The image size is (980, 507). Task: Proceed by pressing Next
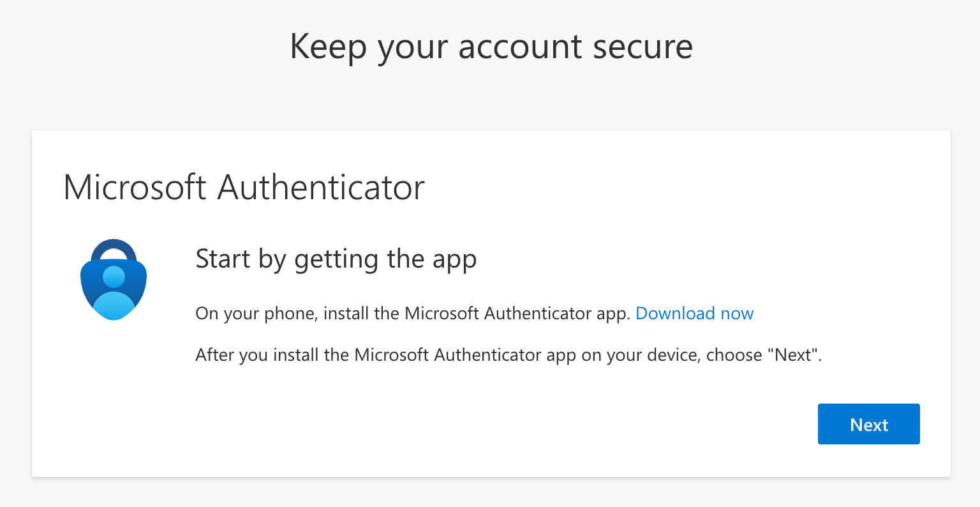(x=868, y=423)
